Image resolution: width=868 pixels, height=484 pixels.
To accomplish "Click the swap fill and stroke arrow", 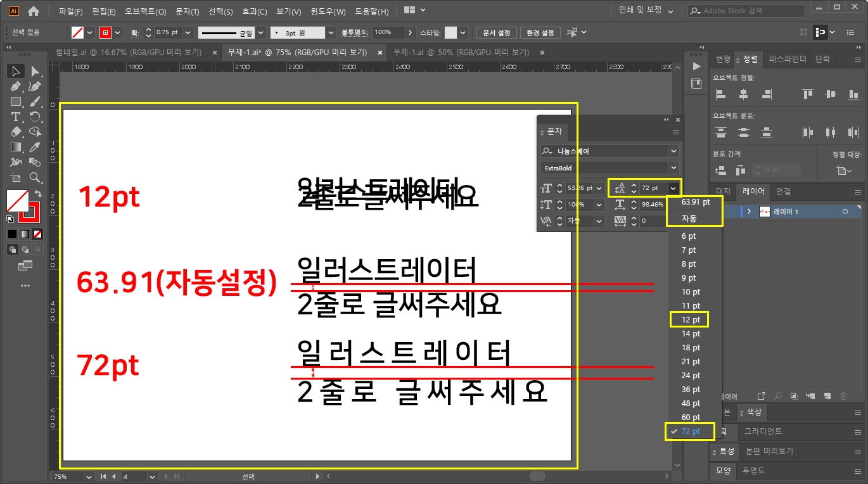I will (x=38, y=194).
